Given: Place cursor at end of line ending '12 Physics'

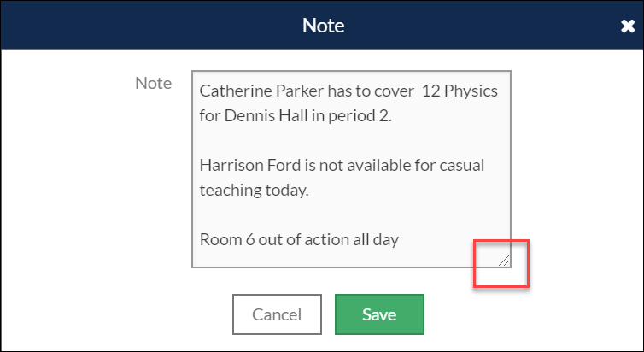Looking at the screenshot, I should pyautogui.click(x=498, y=91).
